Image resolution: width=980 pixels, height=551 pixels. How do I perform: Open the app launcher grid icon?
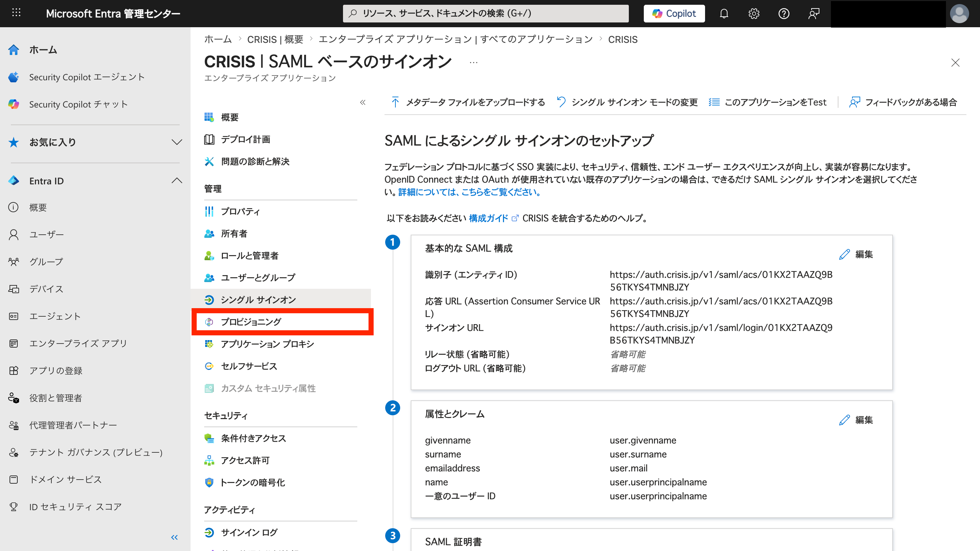click(16, 13)
